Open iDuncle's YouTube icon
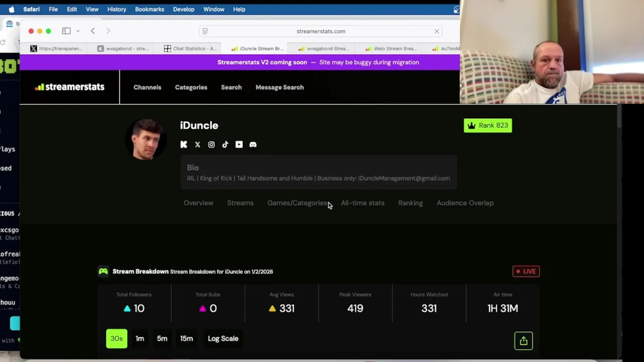This screenshot has height=362, width=644. (x=239, y=144)
